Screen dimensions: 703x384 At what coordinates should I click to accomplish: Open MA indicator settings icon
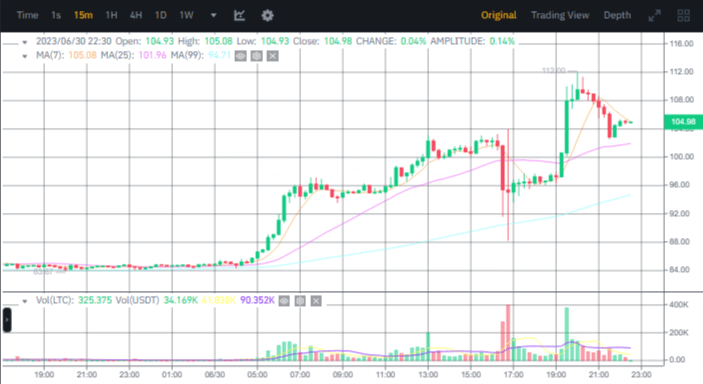click(256, 56)
